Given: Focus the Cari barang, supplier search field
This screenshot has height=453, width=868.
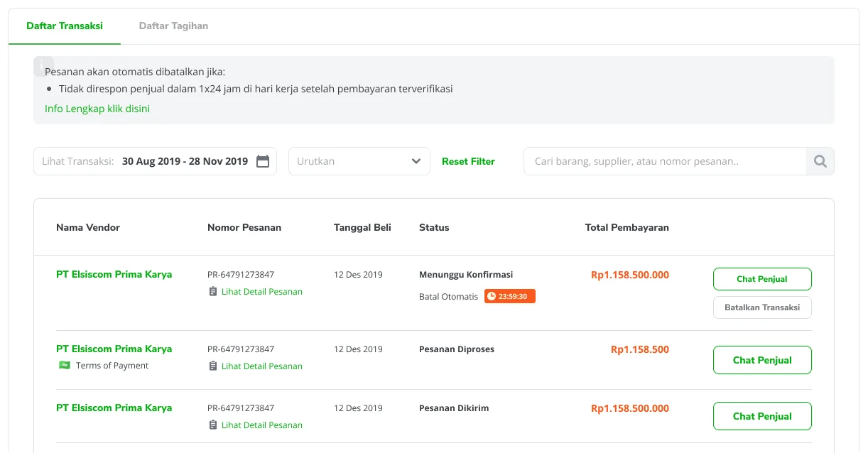Looking at the screenshot, I should click(x=665, y=161).
